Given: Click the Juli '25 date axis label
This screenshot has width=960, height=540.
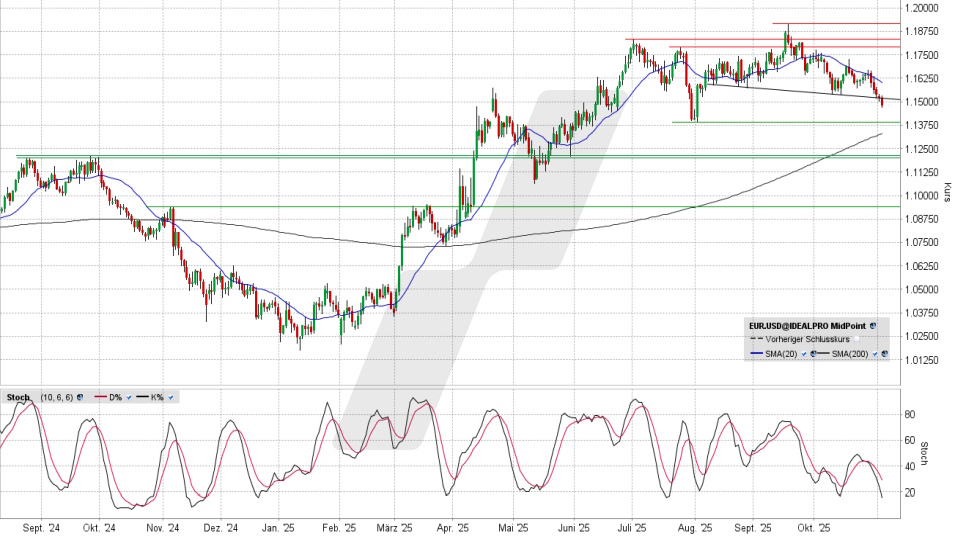Looking at the screenshot, I should [634, 528].
